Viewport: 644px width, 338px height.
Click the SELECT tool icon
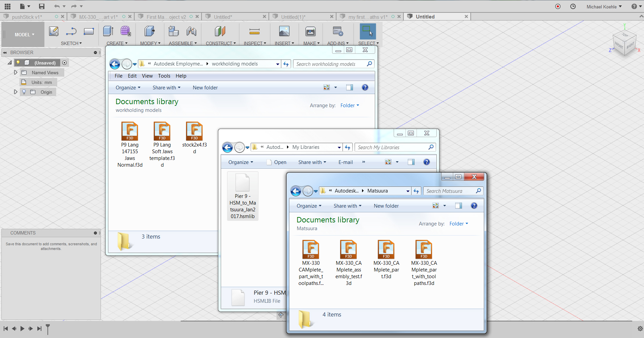click(368, 31)
